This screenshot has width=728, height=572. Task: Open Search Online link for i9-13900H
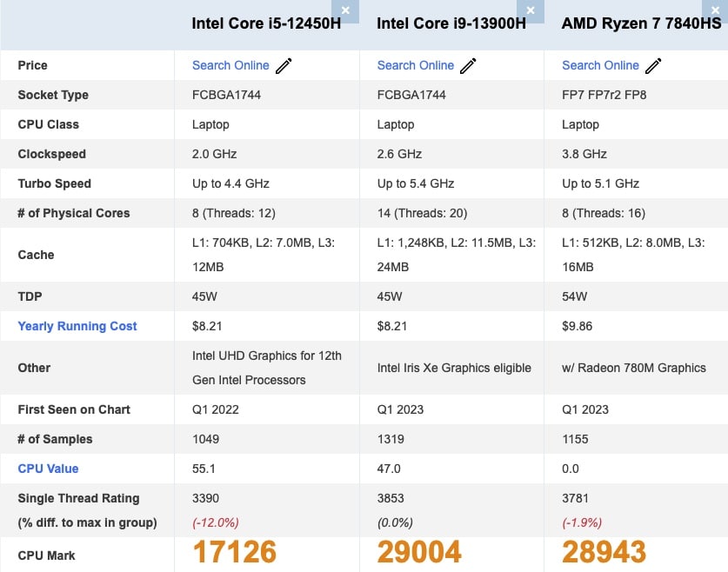[x=416, y=65]
